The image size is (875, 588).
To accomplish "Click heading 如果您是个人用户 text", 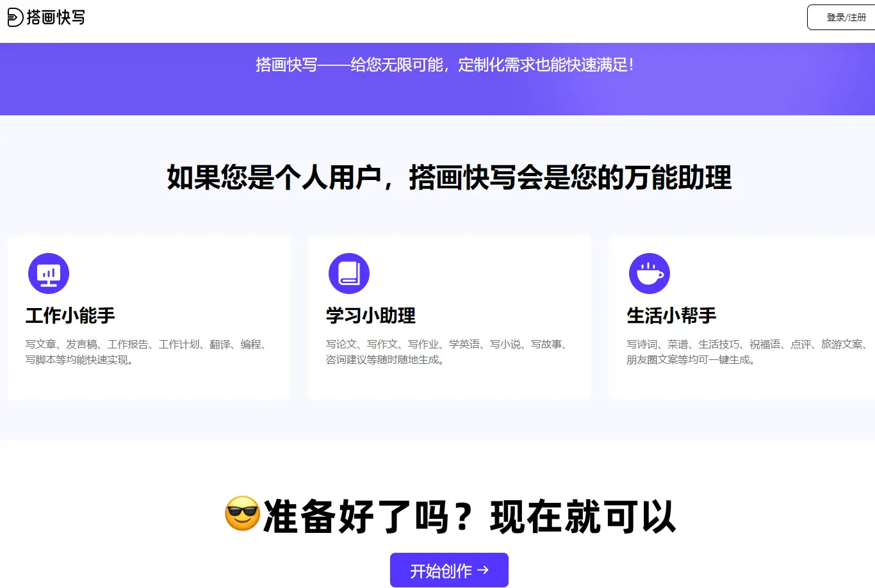I will (x=448, y=177).
